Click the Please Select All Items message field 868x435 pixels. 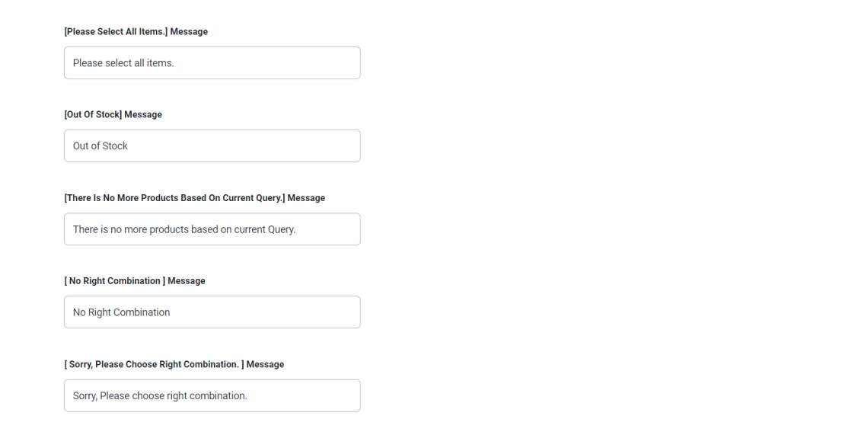212,63
